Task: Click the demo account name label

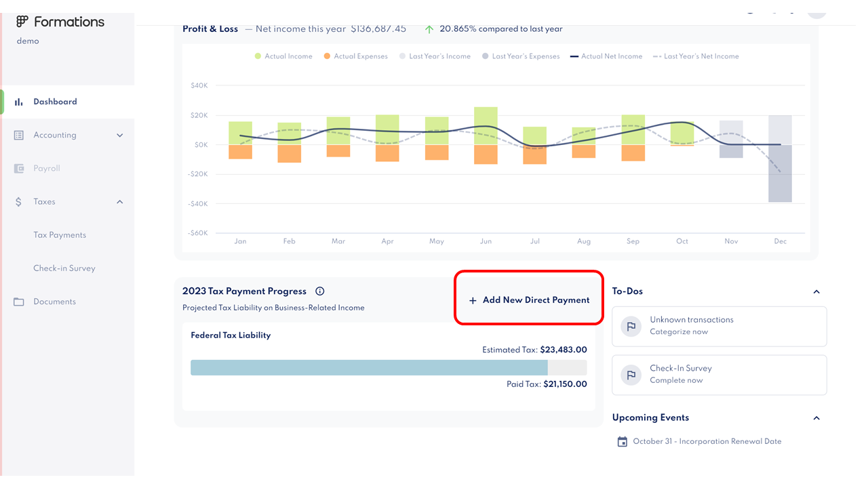Action: coord(28,41)
